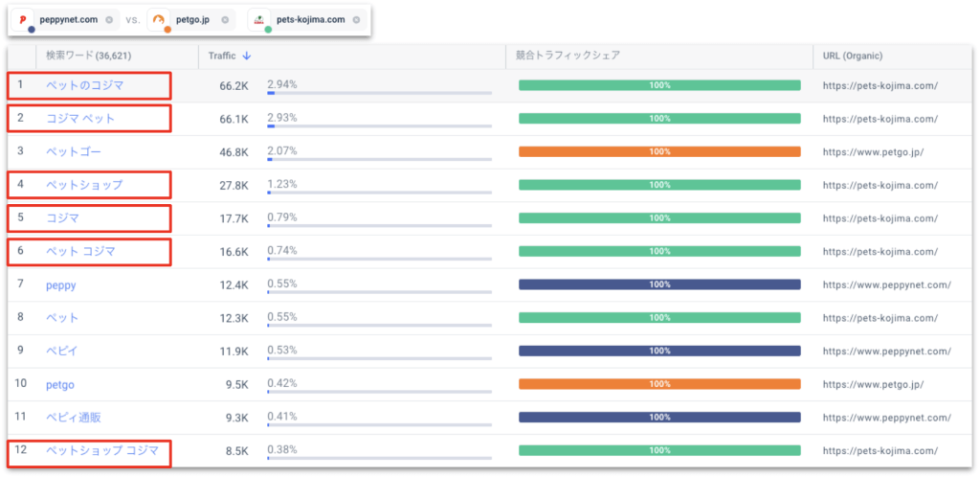The height and width of the screenshot is (477, 980).
Task: Click the peppynet.com site logo icon
Action: 22,19
